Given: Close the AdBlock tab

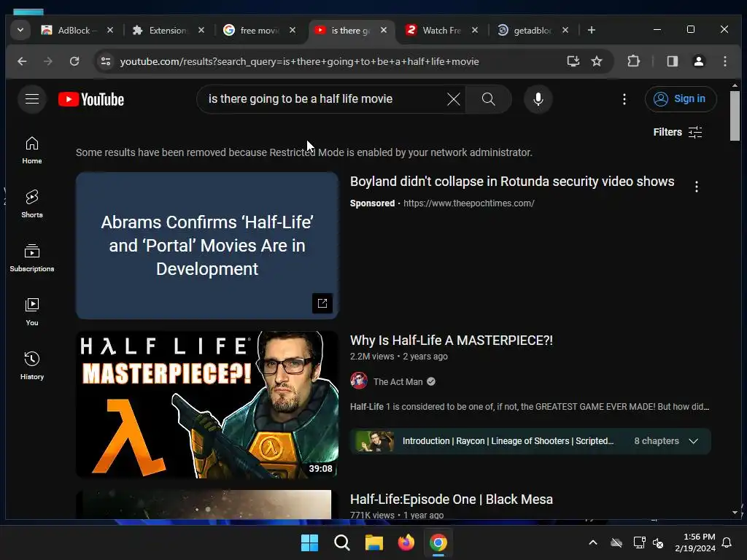Looking at the screenshot, I should [x=110, y=30].
